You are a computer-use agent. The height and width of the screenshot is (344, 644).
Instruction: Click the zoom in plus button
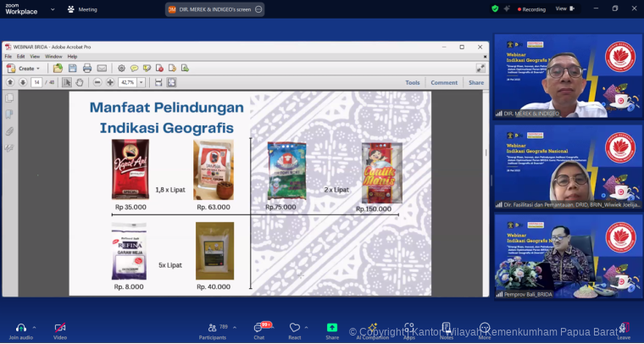110,82
